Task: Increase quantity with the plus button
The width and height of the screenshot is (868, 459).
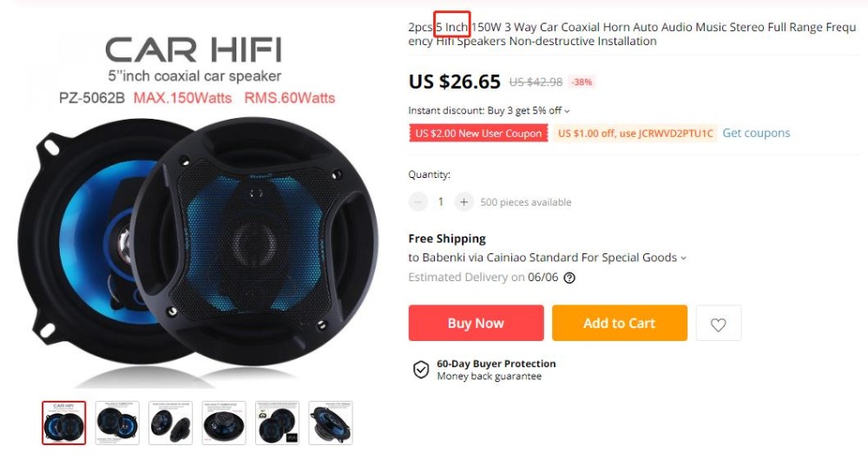Action: (x=464, y=202)
